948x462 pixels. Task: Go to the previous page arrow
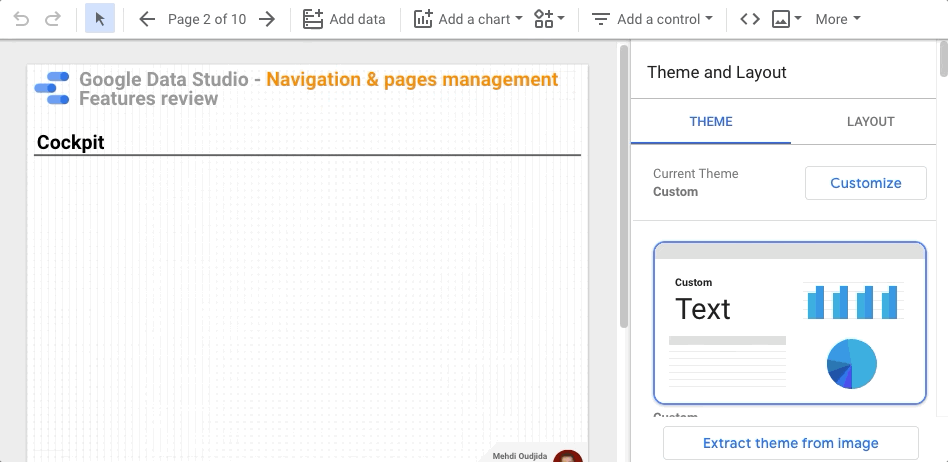point(147,19)
